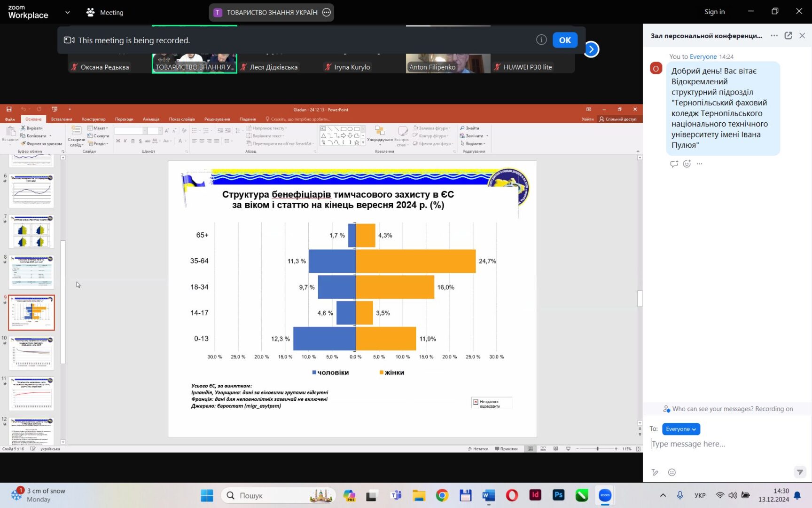Show hidden tray icons chevron
Screen dimensions: 812x508
[663, 495]
